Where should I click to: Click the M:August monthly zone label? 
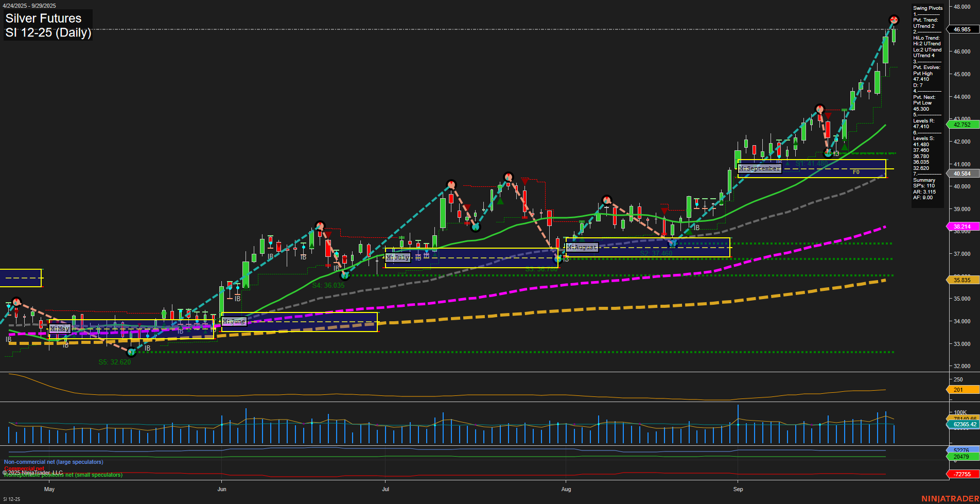pos(582,247)
